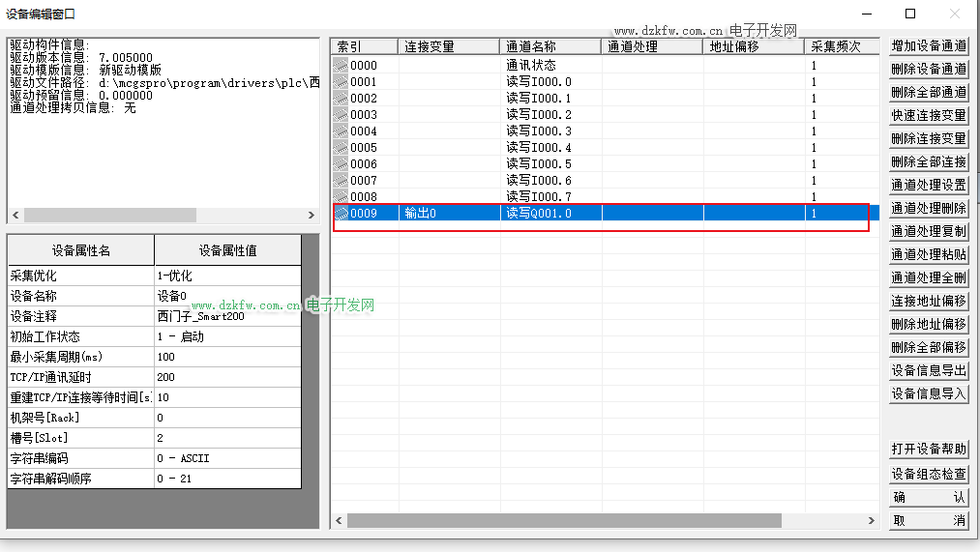Click the row icon for index 0003
The image size is (980, 552).
(x=340, y=115)
